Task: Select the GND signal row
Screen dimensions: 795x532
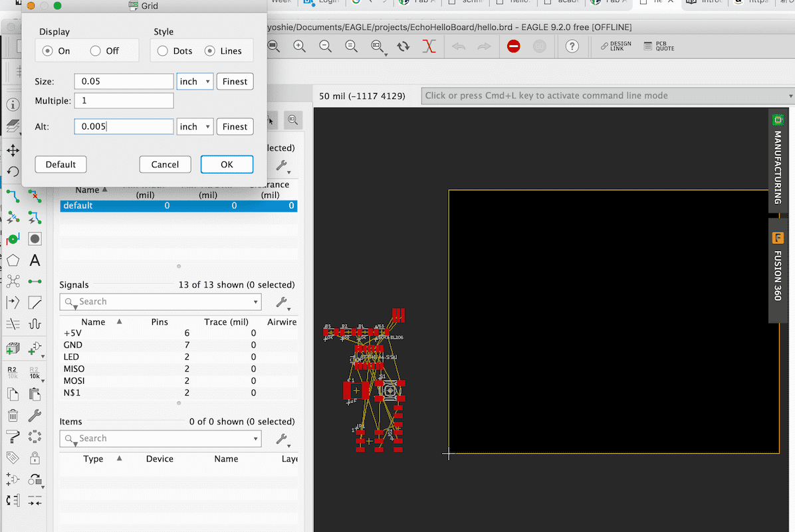Action: tap(178, 345)
